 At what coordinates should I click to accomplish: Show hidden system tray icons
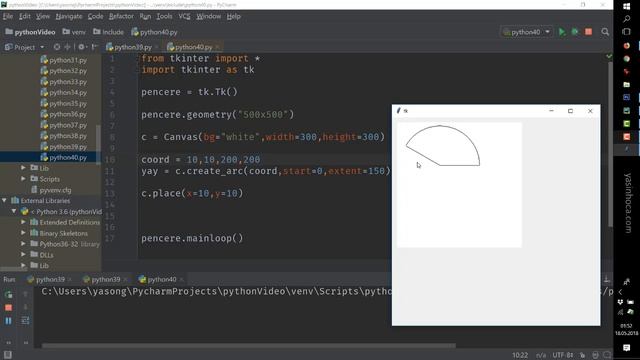pos(620,292)
